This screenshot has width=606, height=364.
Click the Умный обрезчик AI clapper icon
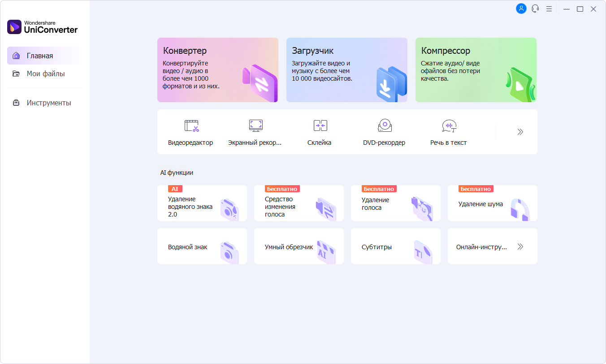[x=326, y=252]
